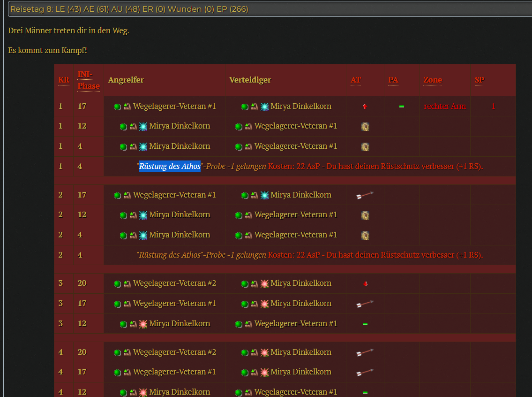Click the arrow icon in round 2, INI 17
532x397 pixels.
[365, 195]
